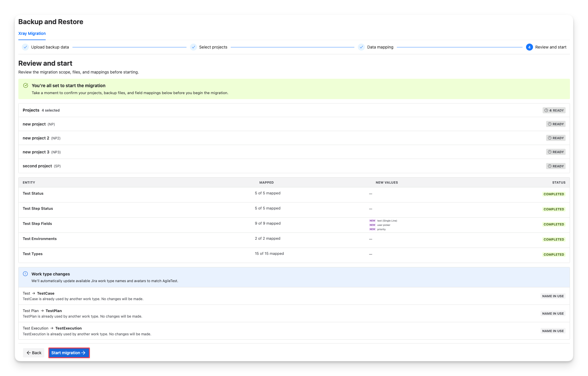588x376 pixels.
Task: Go to Select projects step
Action: 213,47
